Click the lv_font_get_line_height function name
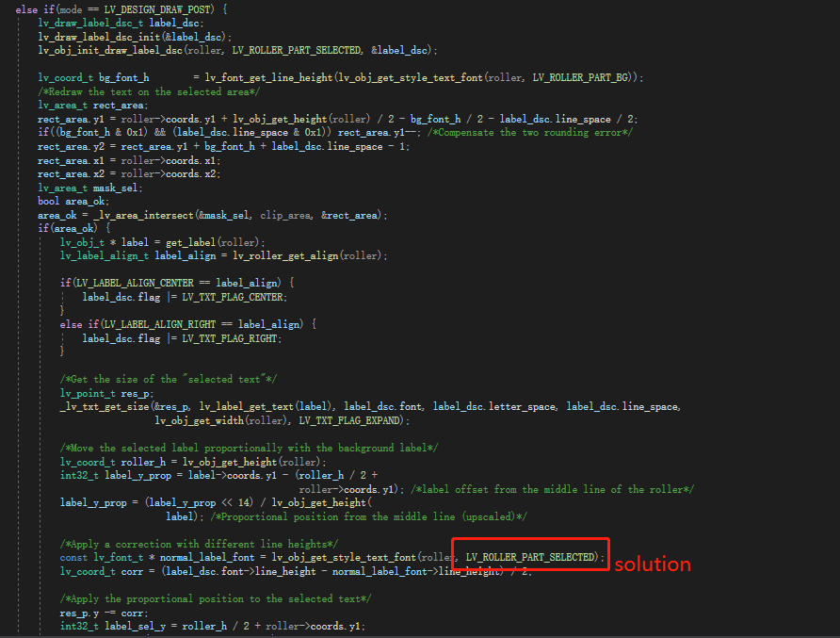This screenshot has height=638, width=840. click(x=268, y=77)
